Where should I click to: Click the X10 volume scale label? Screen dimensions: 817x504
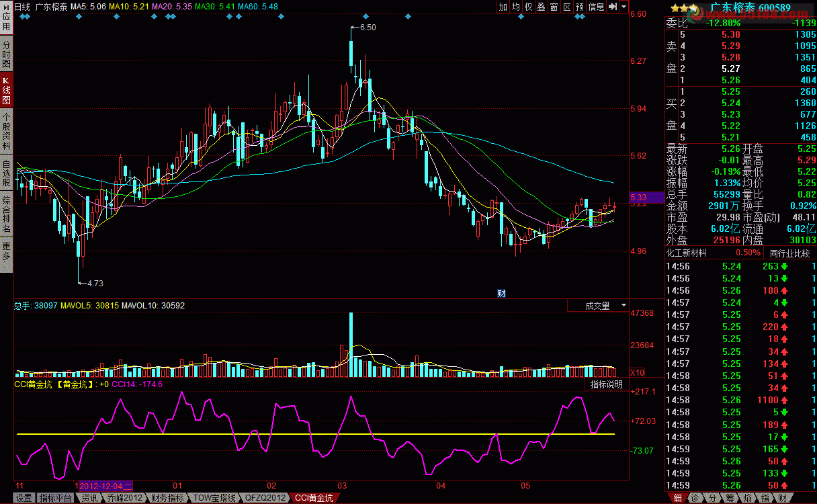coord(637,372)
